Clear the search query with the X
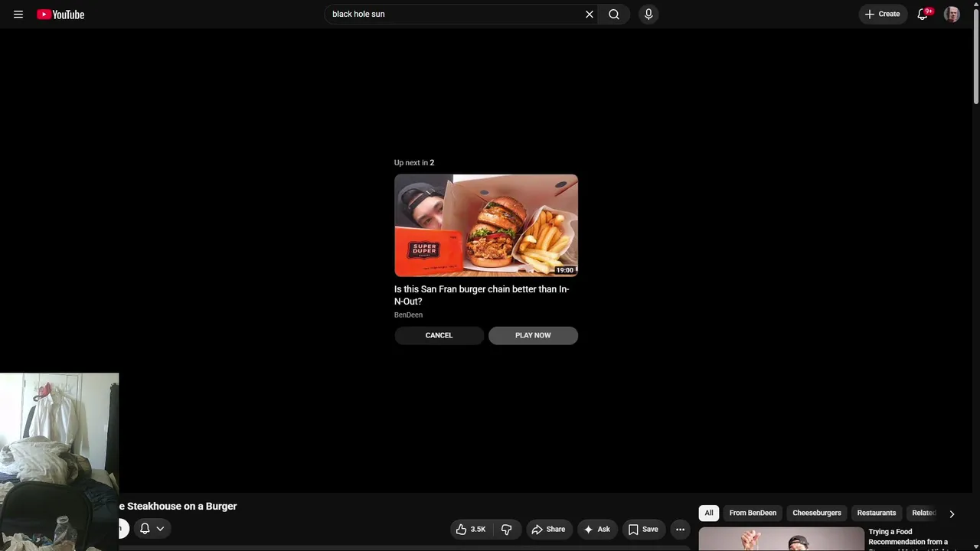This screenshot has height=551, width=980. [x=590, y=15]
